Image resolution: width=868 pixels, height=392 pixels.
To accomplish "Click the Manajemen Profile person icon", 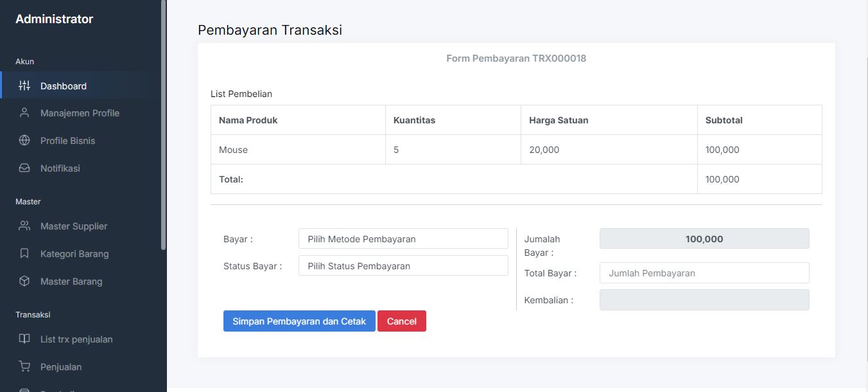I will pyautogui.click(x=24, y=113).
